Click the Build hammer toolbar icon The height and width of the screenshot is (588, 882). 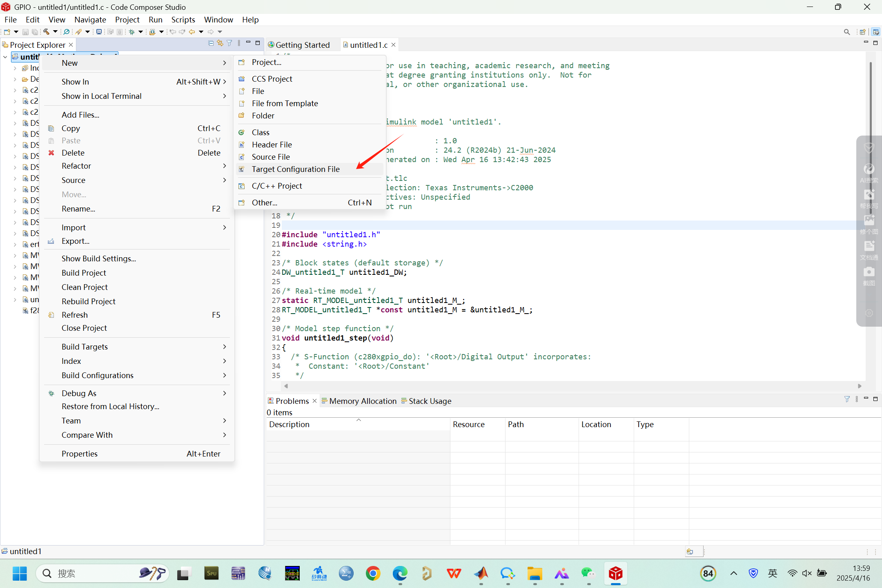(x=46, y=31)
